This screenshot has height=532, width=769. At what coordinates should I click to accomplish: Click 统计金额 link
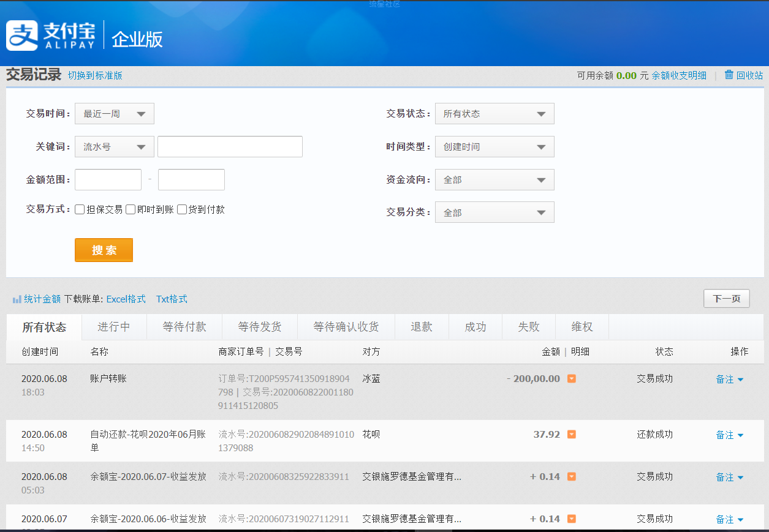(x=42, y=299)
